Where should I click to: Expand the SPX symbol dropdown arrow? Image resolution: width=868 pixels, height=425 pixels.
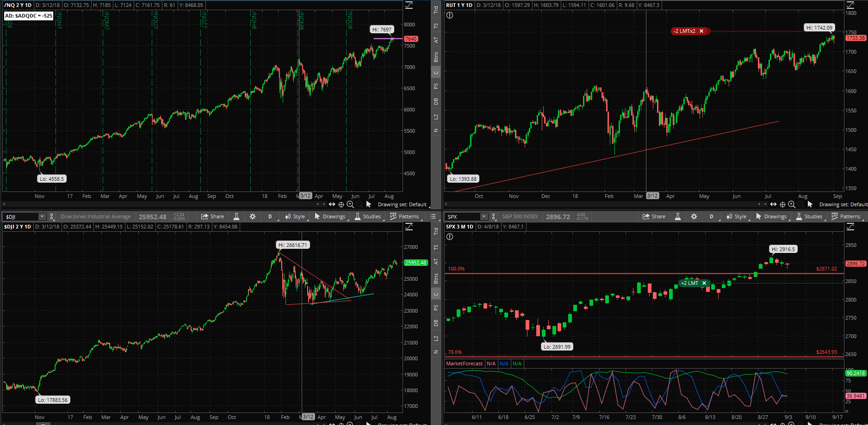pos(484,216)
